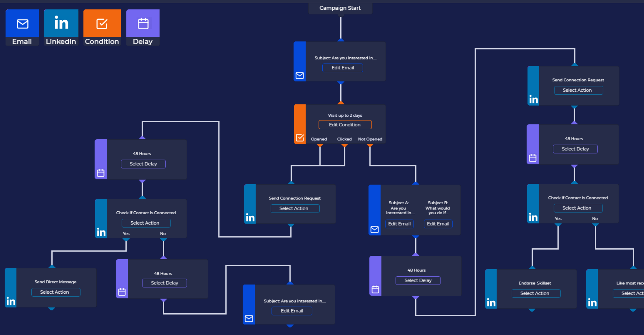Open Select Action on Endorse Skillset node

click(536, 293)
